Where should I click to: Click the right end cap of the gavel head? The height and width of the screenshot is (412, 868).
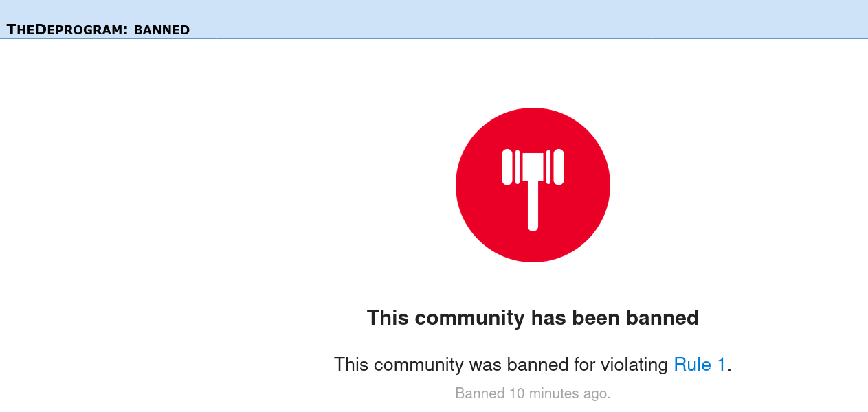pos(559,167)
